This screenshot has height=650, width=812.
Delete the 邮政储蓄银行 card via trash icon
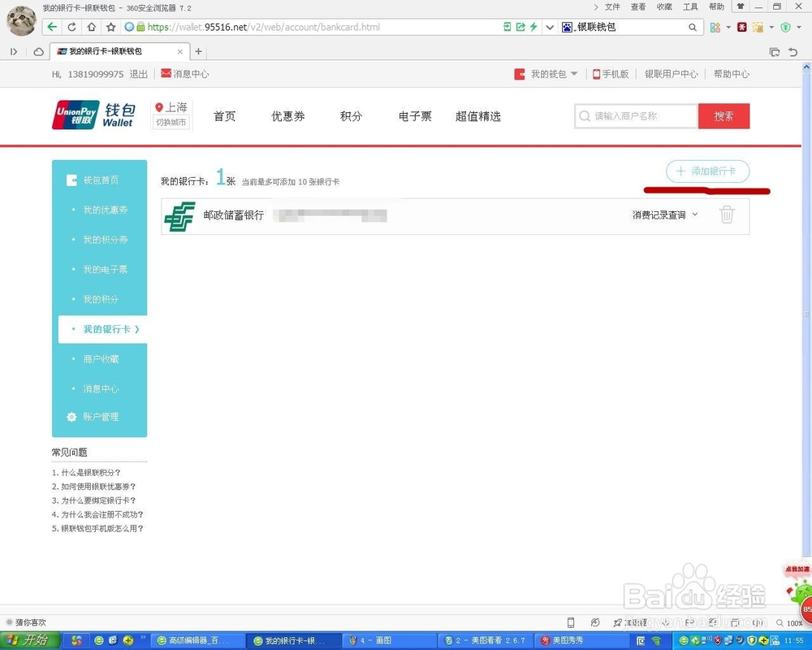[727, 214]
